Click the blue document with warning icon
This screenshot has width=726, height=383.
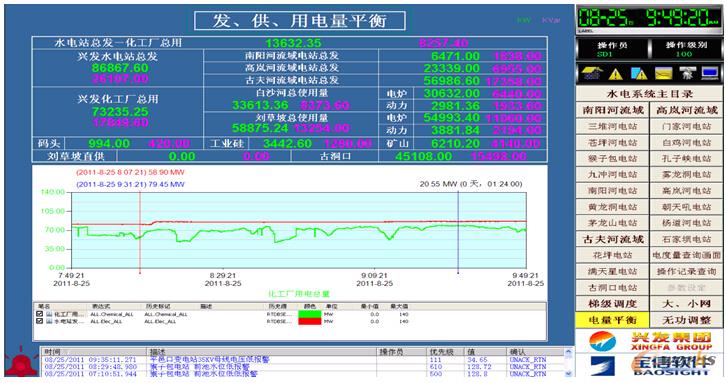pyautogui.click(x=639, y=74)
